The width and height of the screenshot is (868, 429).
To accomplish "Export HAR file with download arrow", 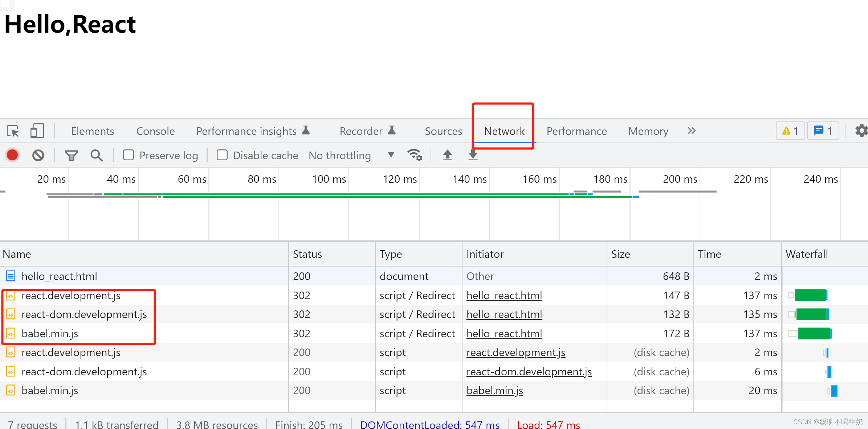I will point(473,155).
